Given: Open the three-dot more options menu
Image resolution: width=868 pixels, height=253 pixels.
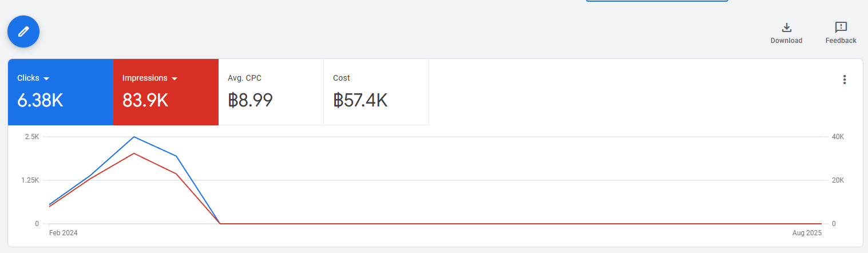Looking at the screenshot, I should coord(844,80).
